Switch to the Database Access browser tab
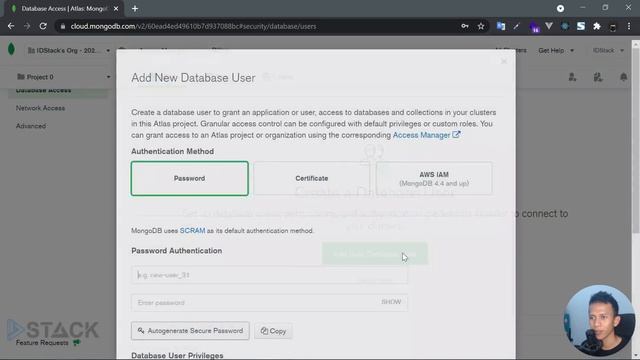This screenshot has height=360, width=640. [64, 8]
